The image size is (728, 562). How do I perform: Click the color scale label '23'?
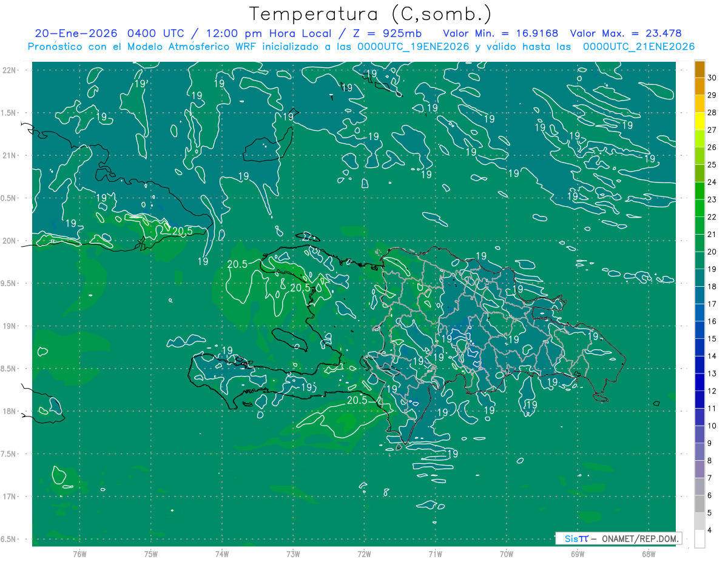pyautogui.click(x=712, y=199)
